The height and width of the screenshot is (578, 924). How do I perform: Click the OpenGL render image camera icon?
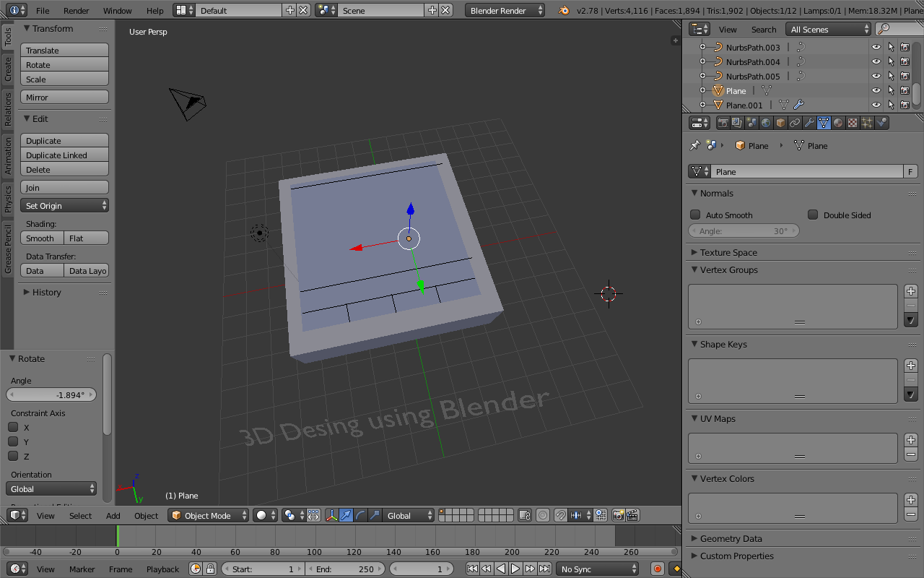pyautogui.click(x=618, y=515)
